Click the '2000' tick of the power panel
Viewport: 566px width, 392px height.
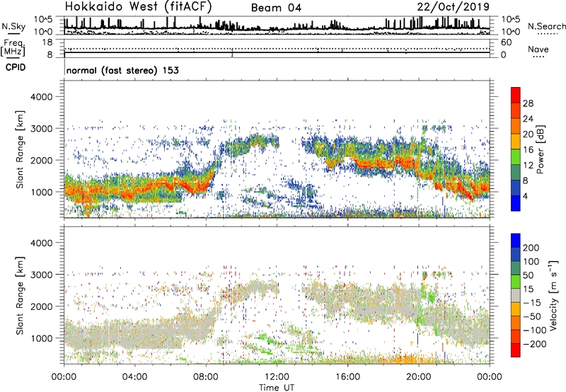pyautogui.click(x=41, y=160)
